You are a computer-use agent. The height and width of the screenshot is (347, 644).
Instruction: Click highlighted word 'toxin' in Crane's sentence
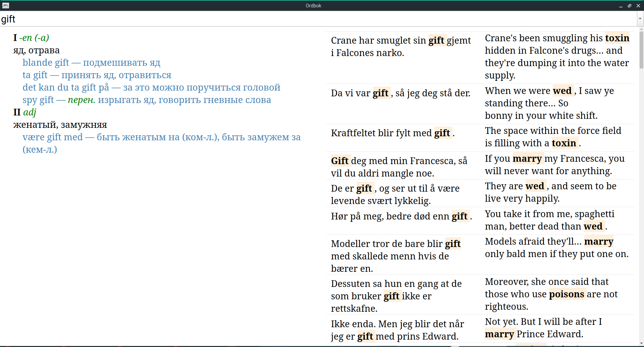point(617,38)
